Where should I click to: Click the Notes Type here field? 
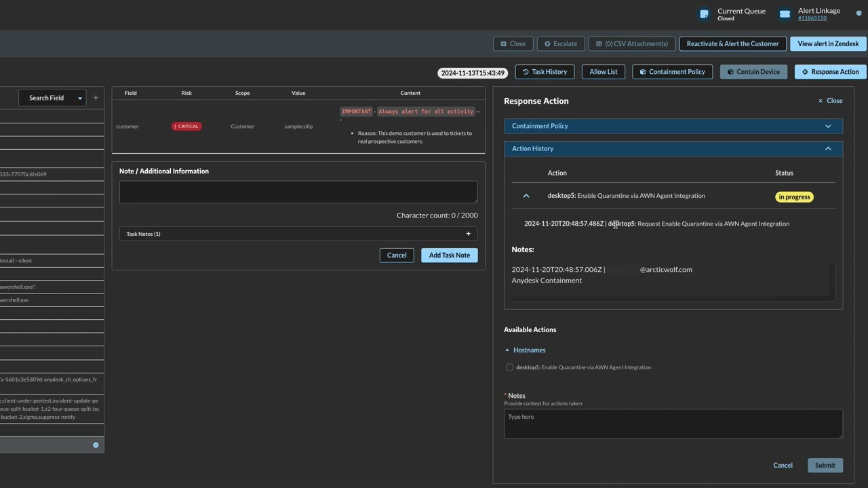[x=673, y=424]
